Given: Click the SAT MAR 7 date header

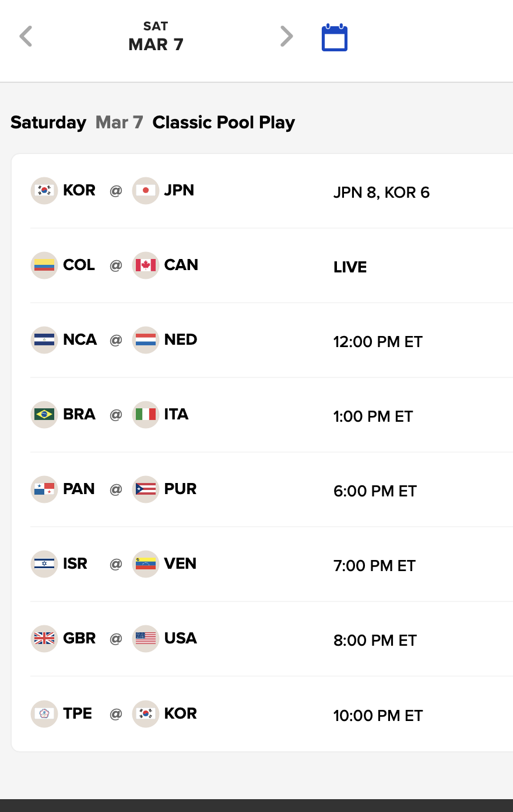Looking at the screenshot, I should click(156, 37).
